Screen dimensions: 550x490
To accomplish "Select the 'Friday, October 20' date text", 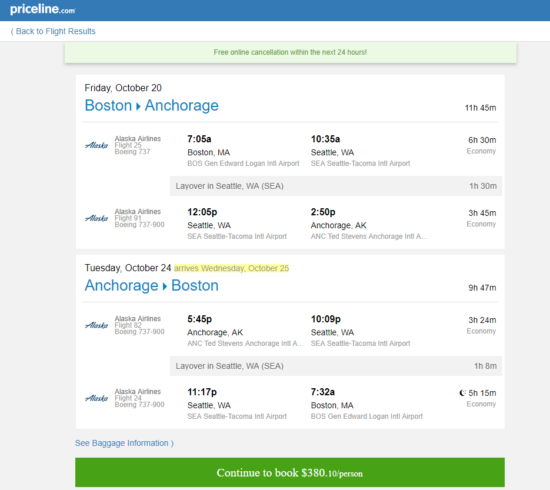I will click(123, 88).
